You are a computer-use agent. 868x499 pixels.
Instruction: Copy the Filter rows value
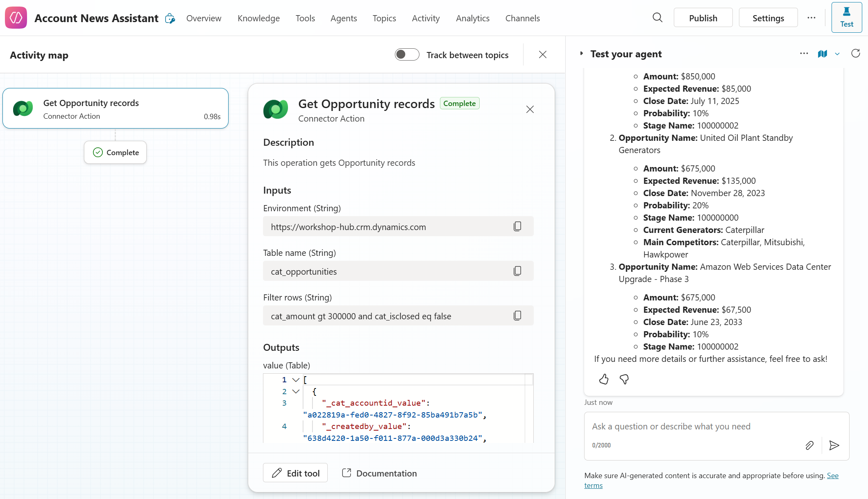point(517,316)
